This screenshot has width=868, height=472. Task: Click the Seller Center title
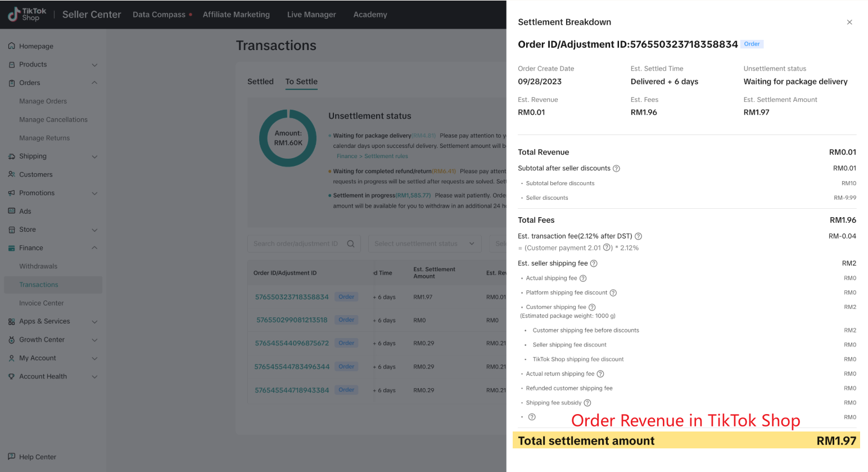click(92, 15)
